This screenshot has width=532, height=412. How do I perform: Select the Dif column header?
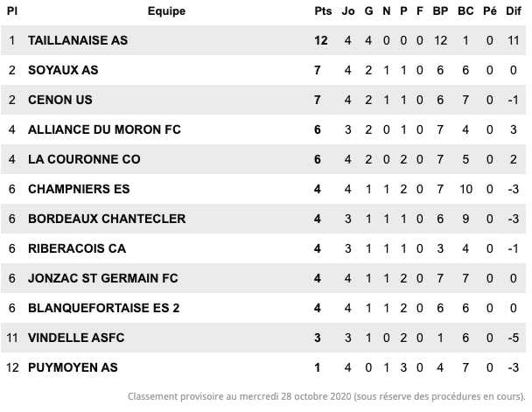(x=514, y=10)
